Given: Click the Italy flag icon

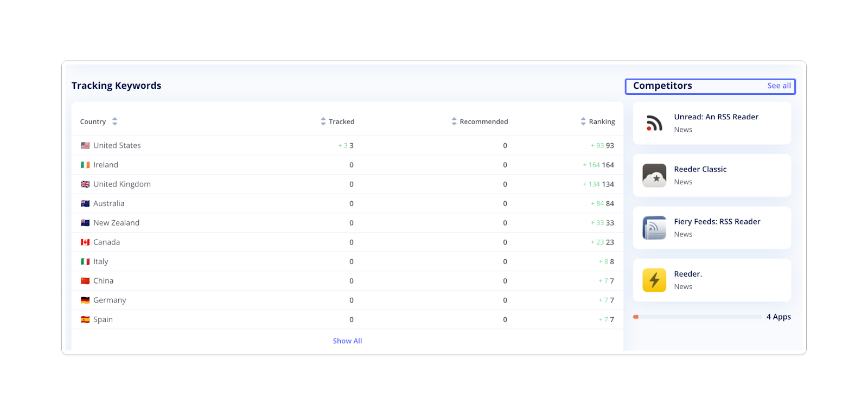Looking at the screenshot, I should coord(85,261).
